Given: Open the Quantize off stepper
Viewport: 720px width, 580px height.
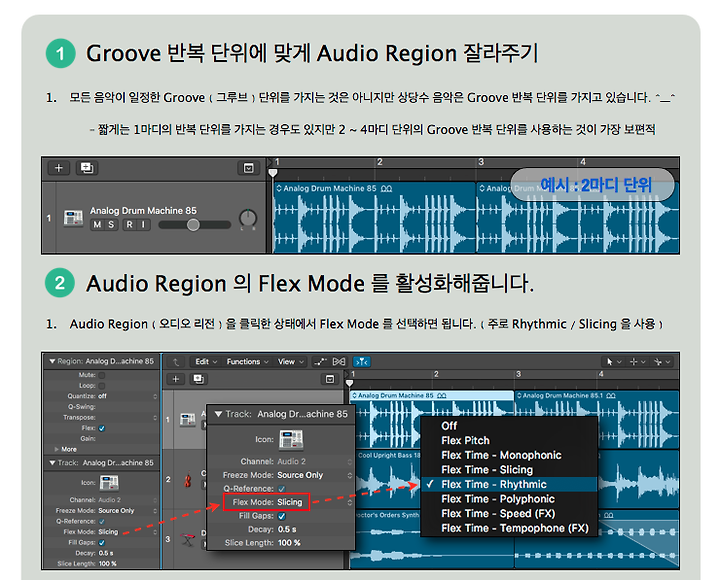Looking at the screenshot, I should tap(155, 396).
